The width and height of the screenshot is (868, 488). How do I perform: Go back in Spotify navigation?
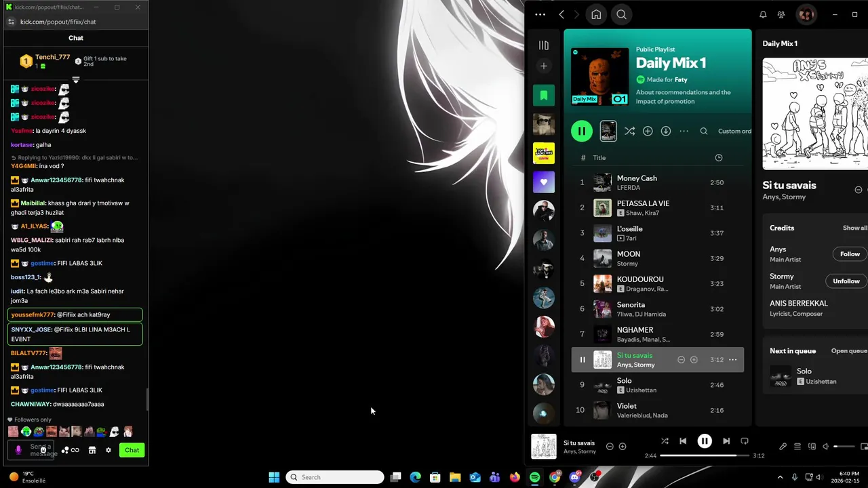tap(561, 14)
